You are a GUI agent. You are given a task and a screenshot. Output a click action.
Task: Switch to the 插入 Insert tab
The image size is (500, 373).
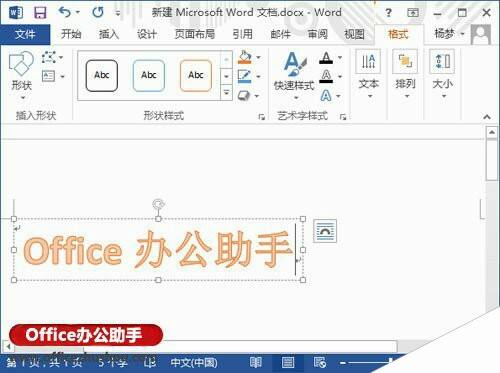coord(109,34)
